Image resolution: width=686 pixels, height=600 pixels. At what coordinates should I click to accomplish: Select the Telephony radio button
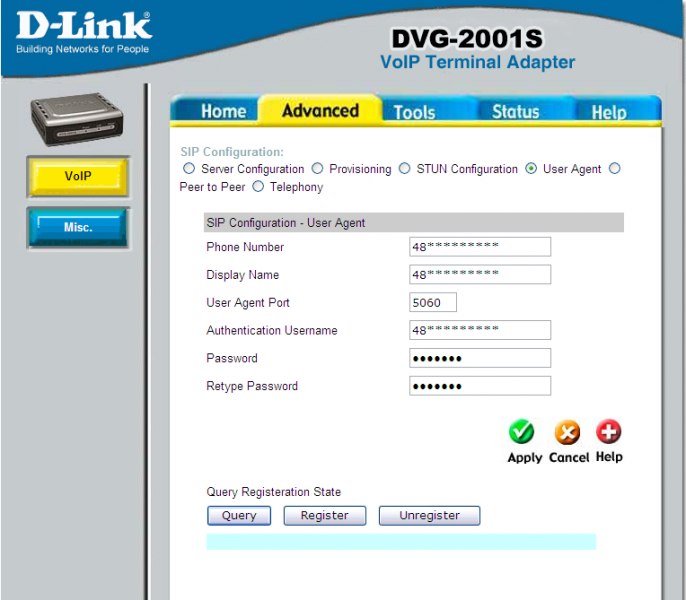click(x=258, y=186)
